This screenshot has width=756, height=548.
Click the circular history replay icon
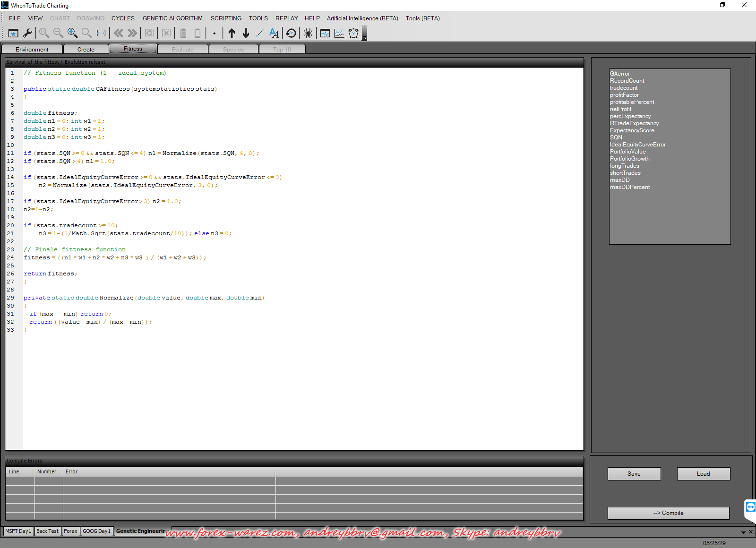291,33
